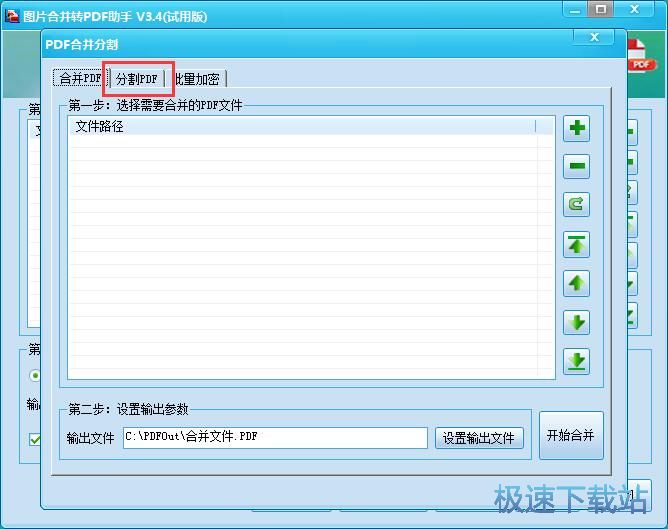
Task: Open the 合并PDF tab
Action: pyautogui.click(x=80, y=78)
